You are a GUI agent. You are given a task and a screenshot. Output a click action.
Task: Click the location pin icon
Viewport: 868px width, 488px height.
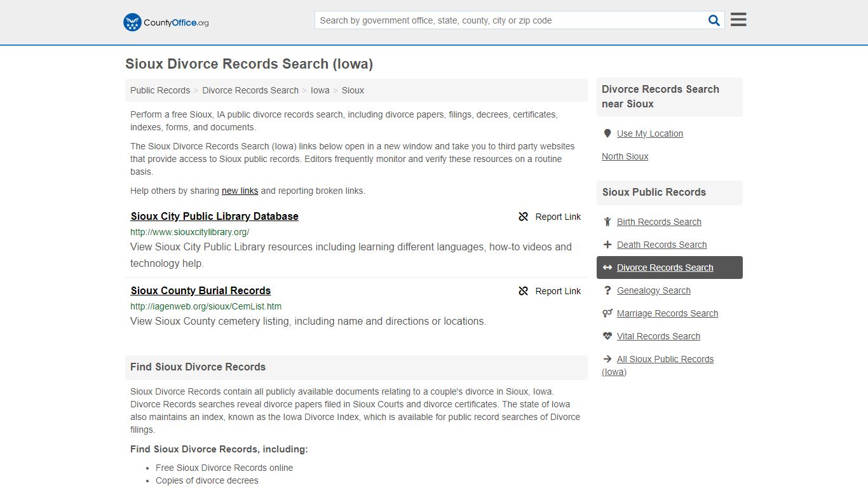click(607, 133)
